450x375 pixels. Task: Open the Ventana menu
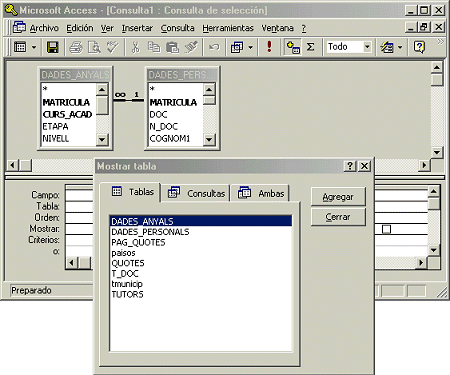(x=277, y=28)
